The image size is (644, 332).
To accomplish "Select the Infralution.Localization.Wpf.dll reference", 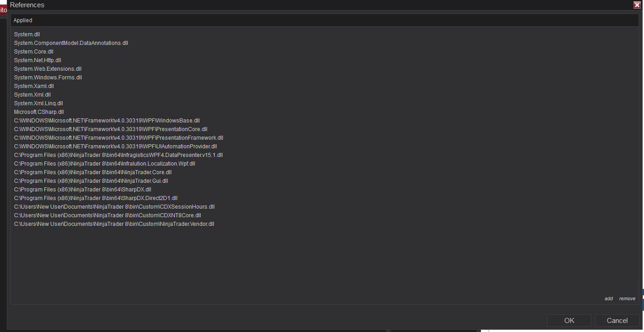I will pos(105,164).
